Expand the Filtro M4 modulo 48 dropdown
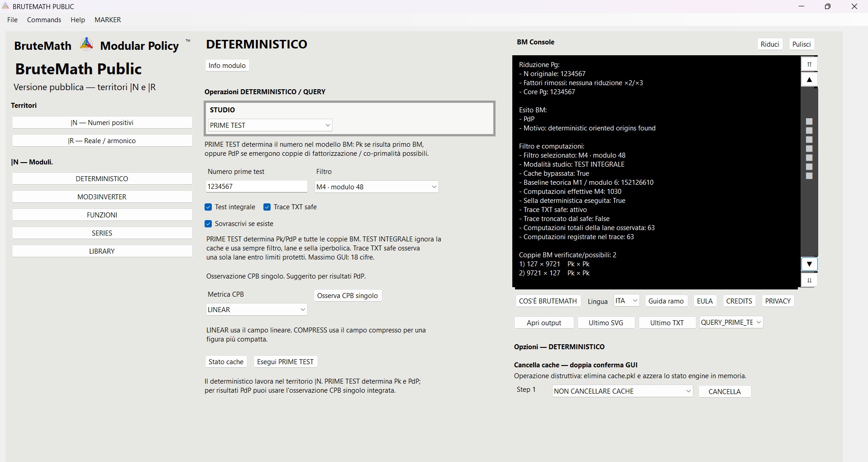Viewport: 868px width, 462px height. tap(377, 187)
